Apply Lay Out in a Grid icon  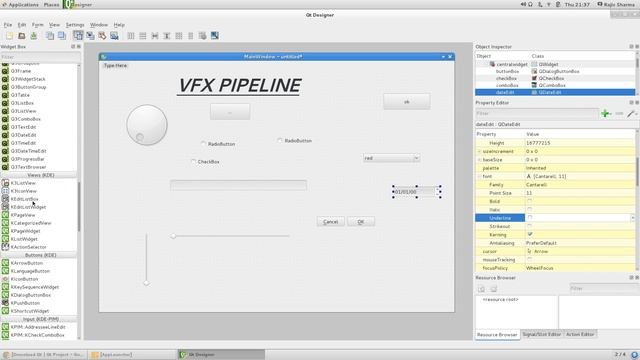point(178,36)
